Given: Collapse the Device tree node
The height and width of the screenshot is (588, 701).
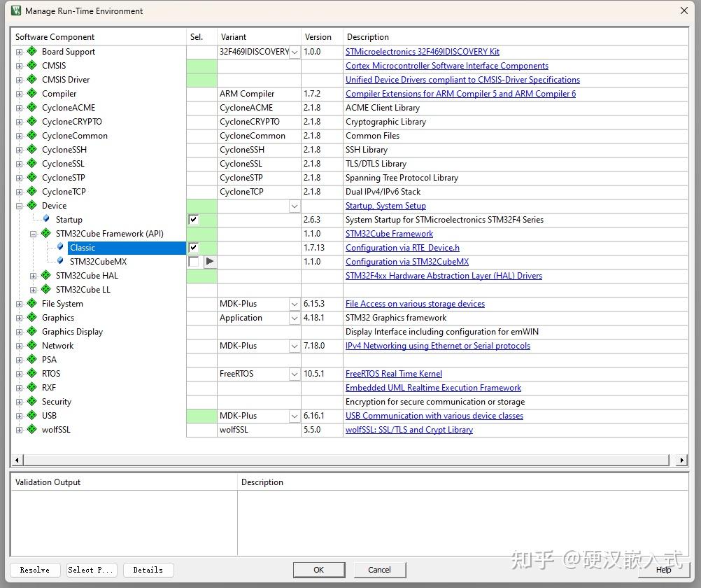Looking at the screenshot, I should [19, 206].
